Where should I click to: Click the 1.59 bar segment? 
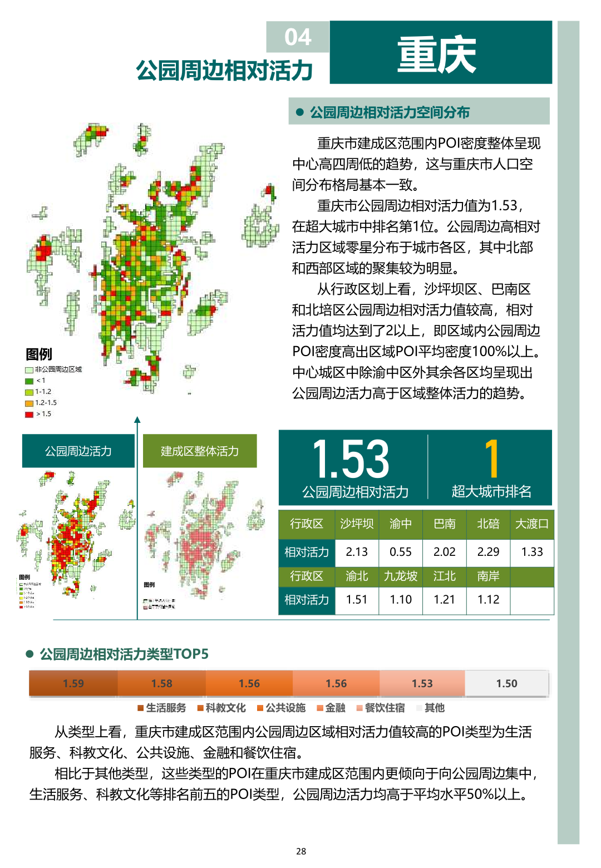(x=73, y=684)
